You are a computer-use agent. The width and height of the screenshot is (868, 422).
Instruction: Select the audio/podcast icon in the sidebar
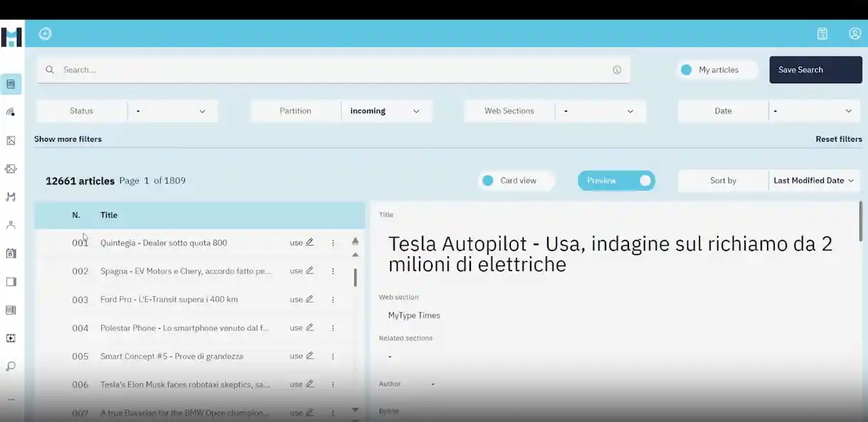pyautogui.click(x=11, y=112)
